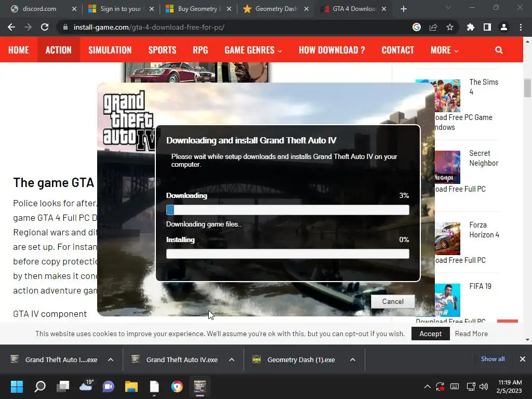
Task: Open the Secret Neighbor sidebar link
Action: pos(484,158)
